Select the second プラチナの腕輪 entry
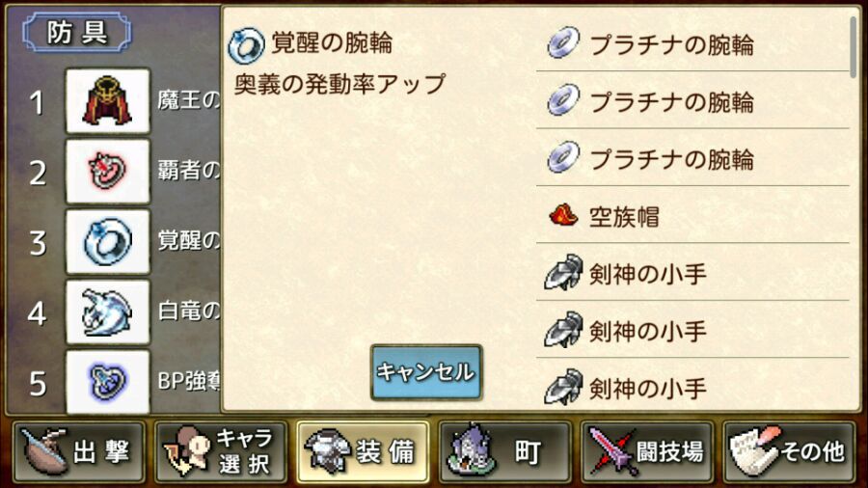The image size is (868, 488). point(692,100)
